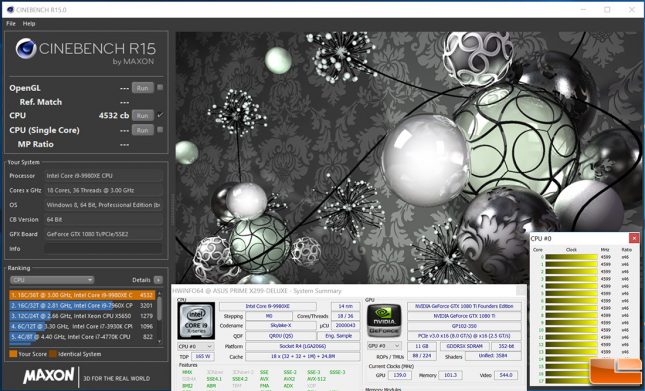Click the GDDR5X SDRAM memory type field
Viewport: 645px width, 391px height.
(x=465, y=346)
